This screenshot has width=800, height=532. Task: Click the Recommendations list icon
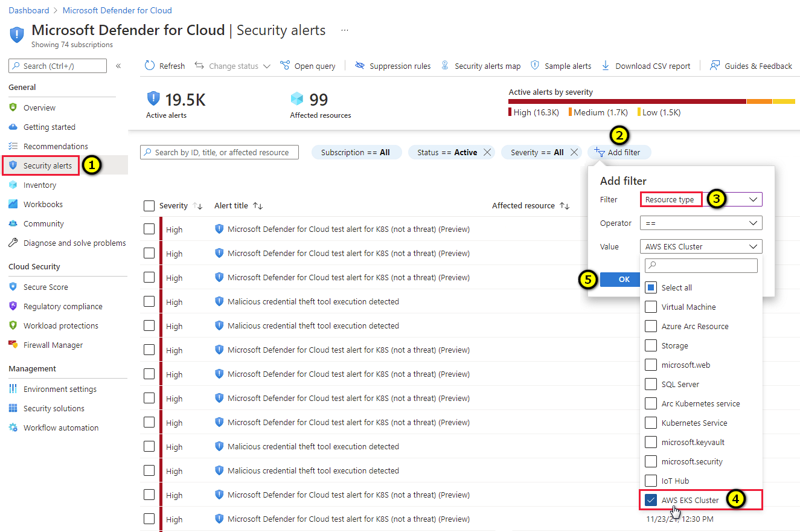click(13, 146)
